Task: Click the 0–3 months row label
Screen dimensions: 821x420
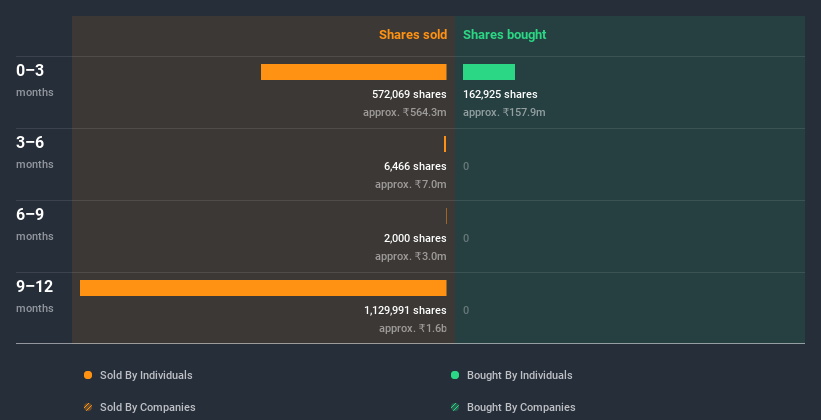Action: coord(35,80)
